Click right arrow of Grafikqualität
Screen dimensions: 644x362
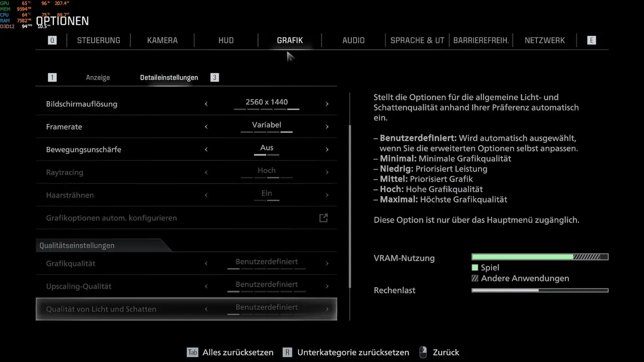point(327,263)
